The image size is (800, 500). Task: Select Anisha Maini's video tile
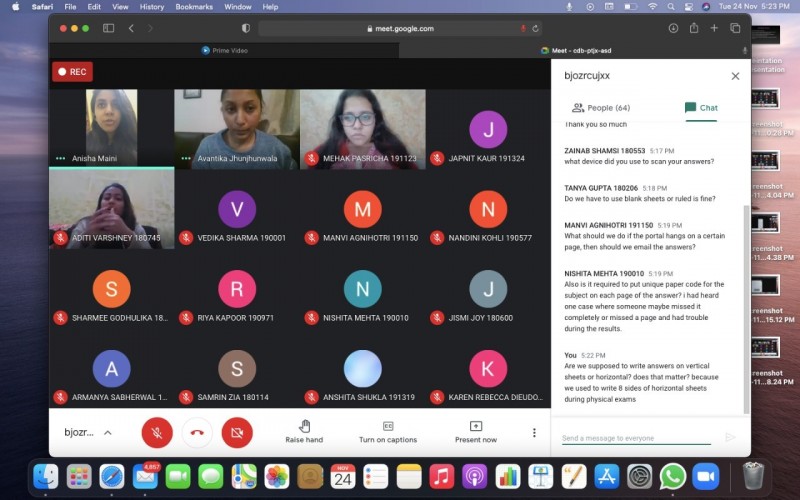click(x=111, y=128)
